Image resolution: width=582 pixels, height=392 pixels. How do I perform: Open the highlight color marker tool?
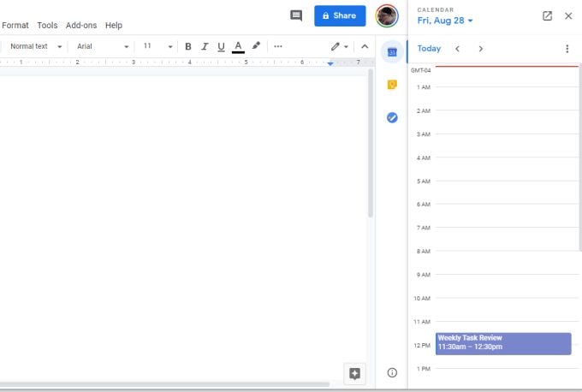[x=256, y=46]
